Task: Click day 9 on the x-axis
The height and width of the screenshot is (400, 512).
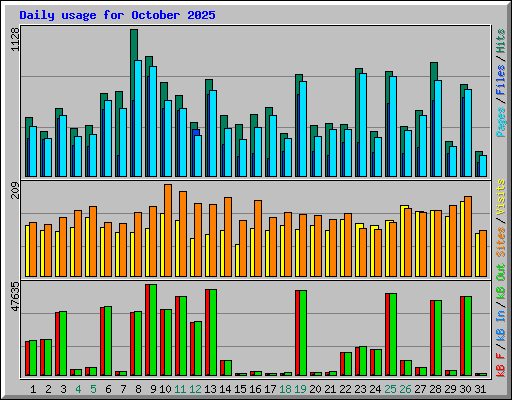Action: [x=153, y=389]
